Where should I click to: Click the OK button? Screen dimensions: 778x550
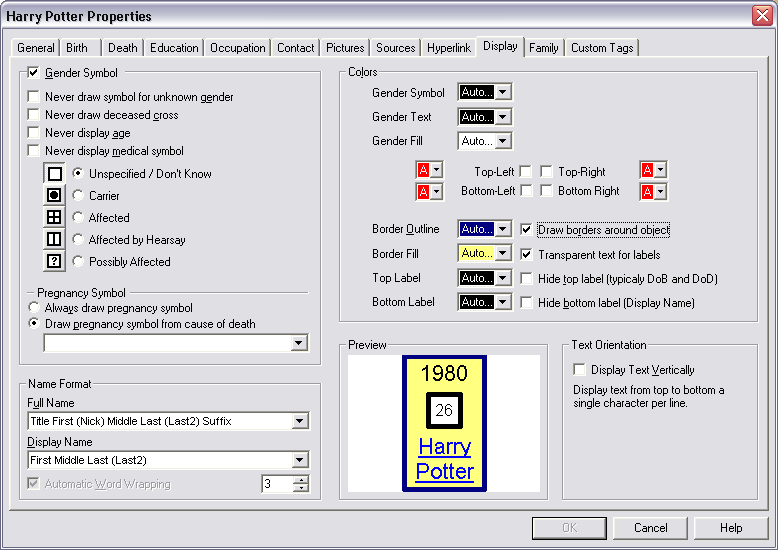[569, 528]
